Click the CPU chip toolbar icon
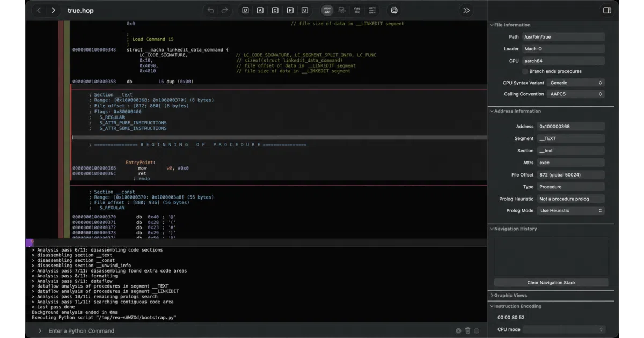This screenshot has width=644, height=338. click(x=394, y=10)
